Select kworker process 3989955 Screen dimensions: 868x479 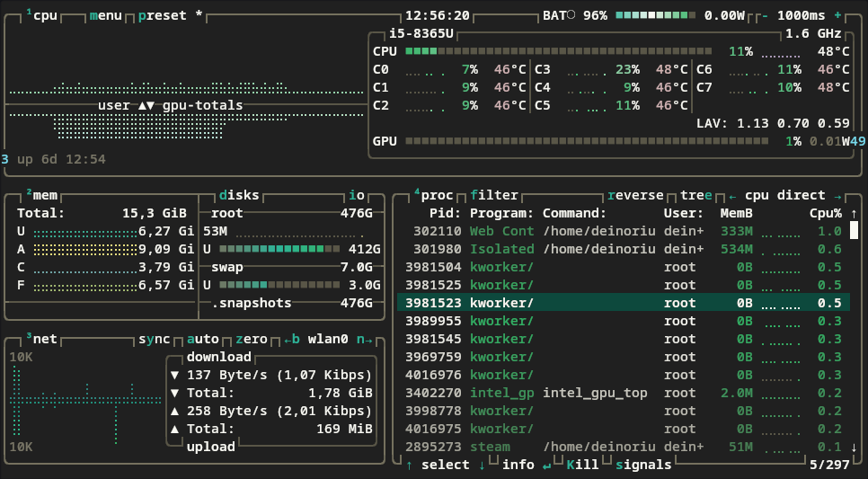624,321
